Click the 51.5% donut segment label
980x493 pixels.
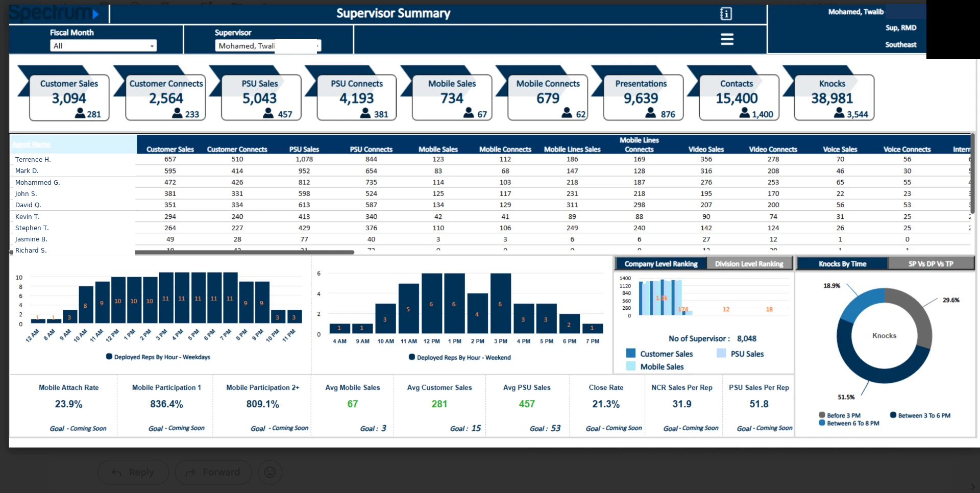[x=846, y=397]
